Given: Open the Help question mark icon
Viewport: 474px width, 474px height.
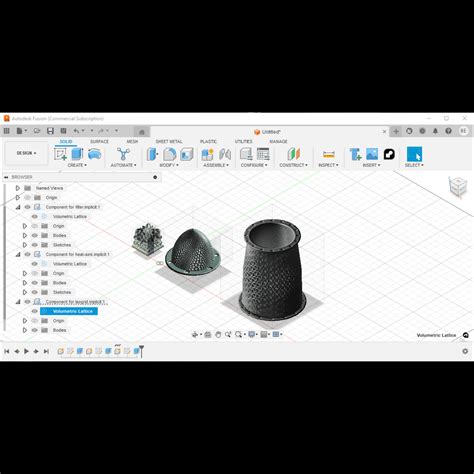Looking at the screenshot, I should (x=448, y=131).
